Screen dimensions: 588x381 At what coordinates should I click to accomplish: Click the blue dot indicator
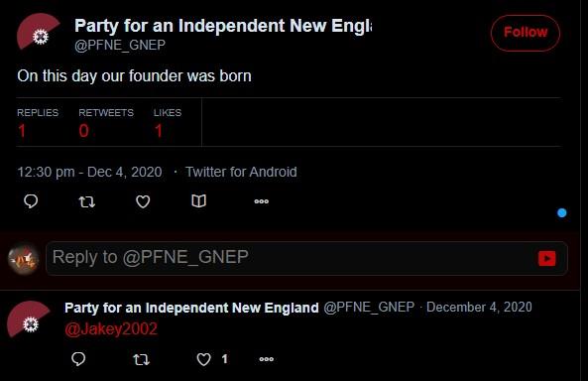tap(562, 213)
